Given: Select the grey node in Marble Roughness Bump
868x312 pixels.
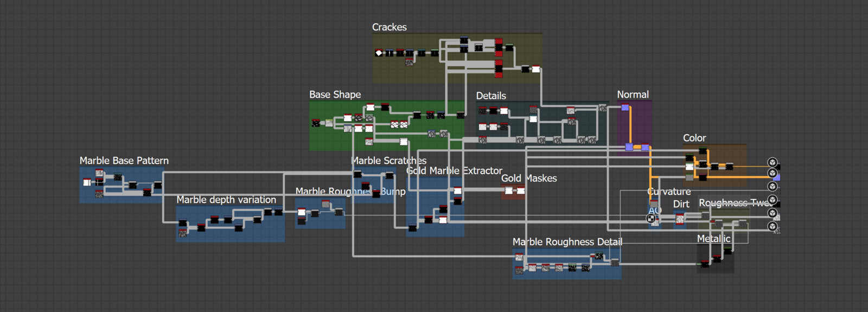Looking at the screenshot, I should click(x=325, y=204).
